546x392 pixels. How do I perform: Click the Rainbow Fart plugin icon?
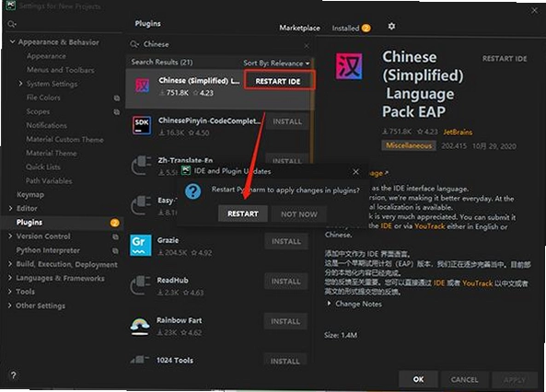pyautogui.click(x=140, y=326)
